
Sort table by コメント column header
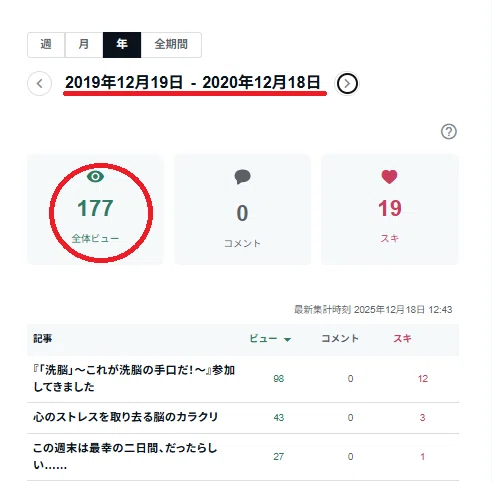tap(340, 339)
